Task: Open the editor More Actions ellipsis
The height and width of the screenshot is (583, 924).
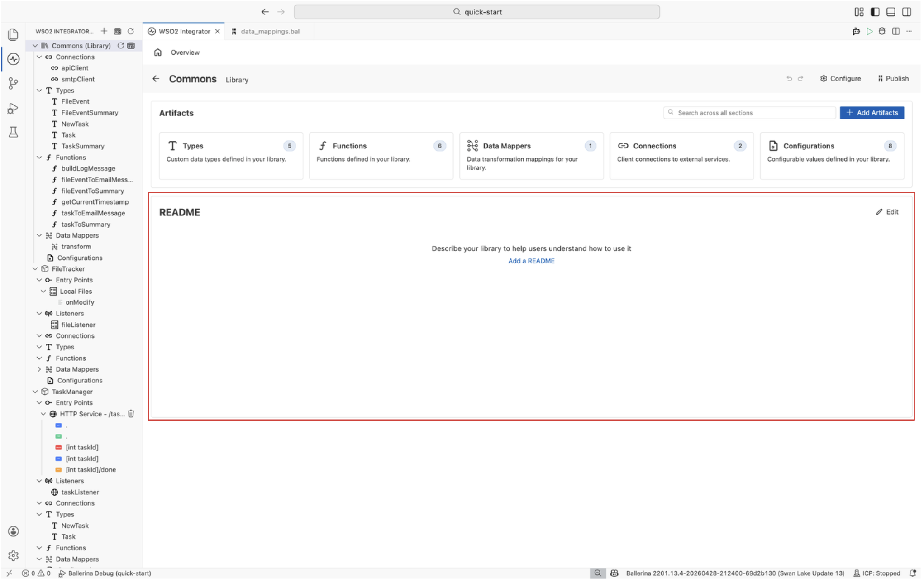Action: click(909, 31)
